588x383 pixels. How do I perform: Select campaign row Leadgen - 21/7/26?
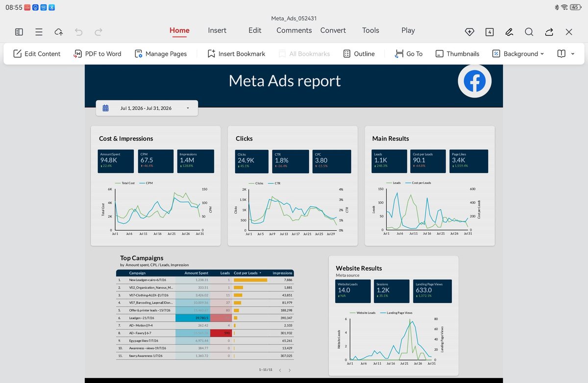[205, 318]
